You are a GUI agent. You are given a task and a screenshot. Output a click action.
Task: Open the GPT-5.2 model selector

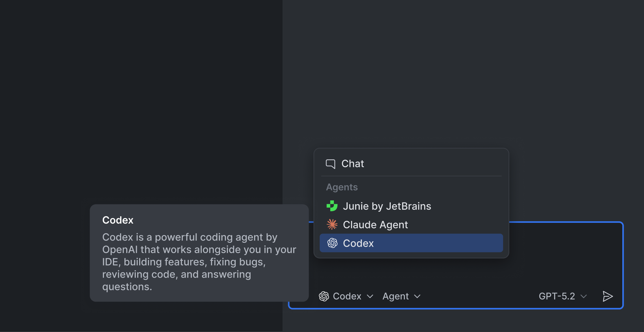pyautogui.click(x=583, y=296)
